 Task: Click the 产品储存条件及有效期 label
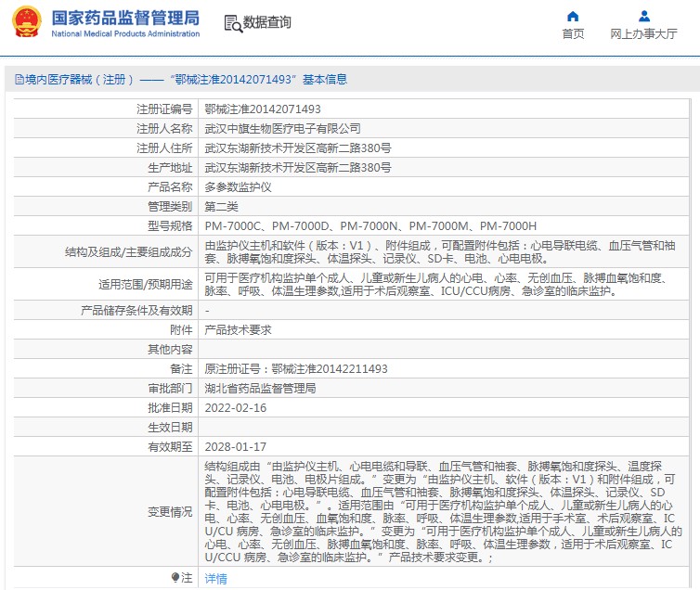[136, 311]
